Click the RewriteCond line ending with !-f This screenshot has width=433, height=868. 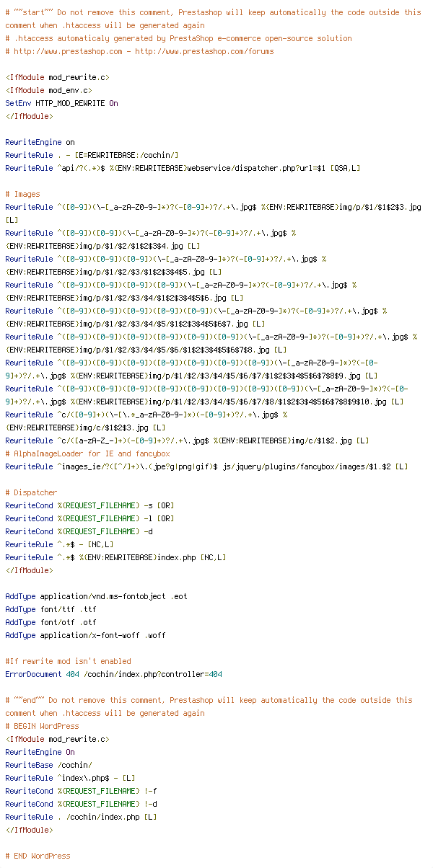coord(81,792)
